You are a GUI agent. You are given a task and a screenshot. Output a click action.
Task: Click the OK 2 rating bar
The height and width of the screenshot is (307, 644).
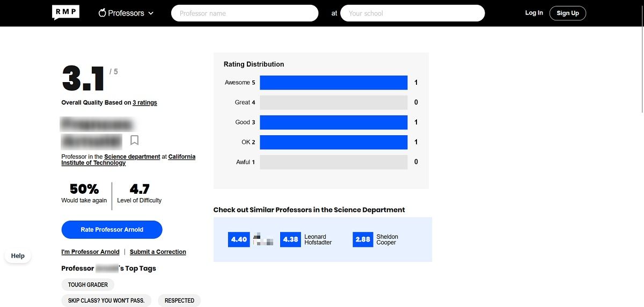pyautogui.click(x=334, y=142)
